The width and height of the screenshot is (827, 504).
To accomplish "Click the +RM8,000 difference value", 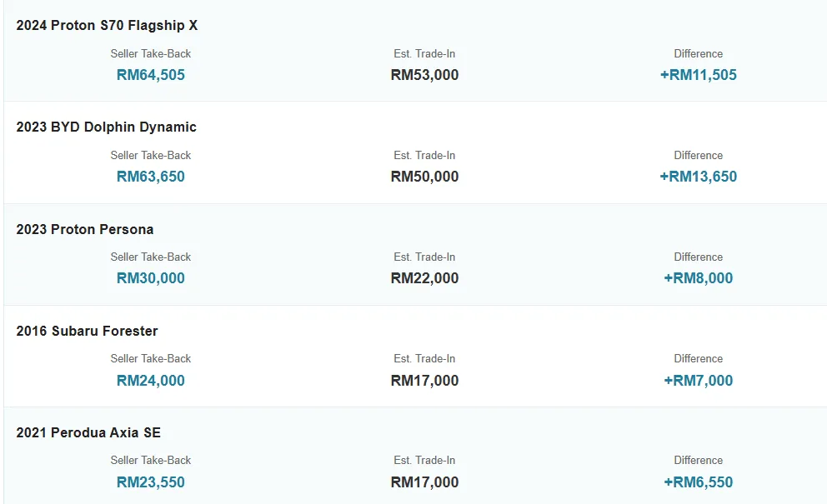I will pyautogui.click(x=699, y=278).
